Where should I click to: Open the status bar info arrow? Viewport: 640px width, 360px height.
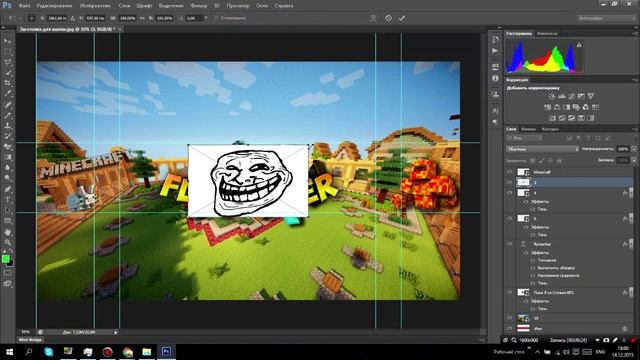coord(116,333)
